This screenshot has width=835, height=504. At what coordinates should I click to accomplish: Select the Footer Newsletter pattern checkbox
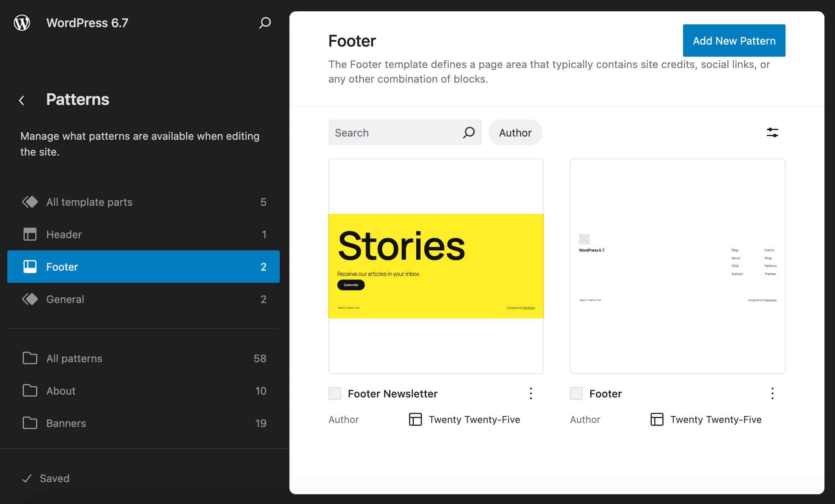click(x=335, y=393)
